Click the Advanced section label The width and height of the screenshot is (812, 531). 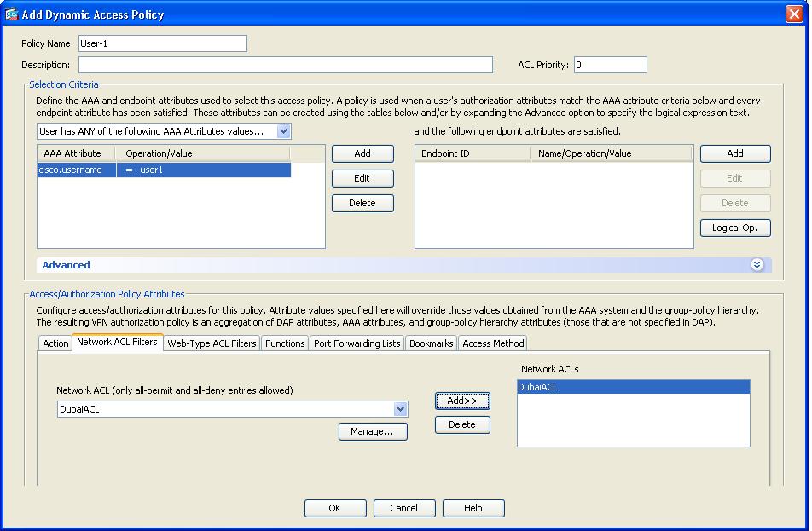tap(66, 265)
